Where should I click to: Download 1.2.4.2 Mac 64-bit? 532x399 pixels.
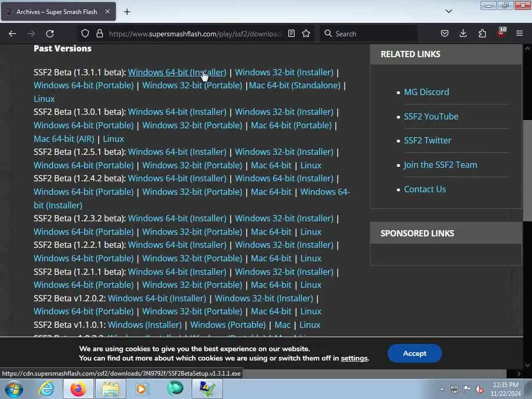point(271,192)
